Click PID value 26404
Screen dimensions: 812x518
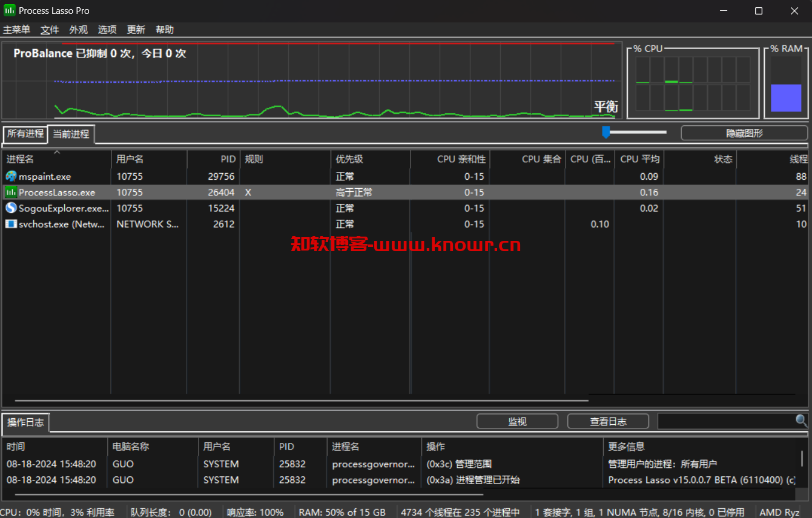click(x=221, y=192)
